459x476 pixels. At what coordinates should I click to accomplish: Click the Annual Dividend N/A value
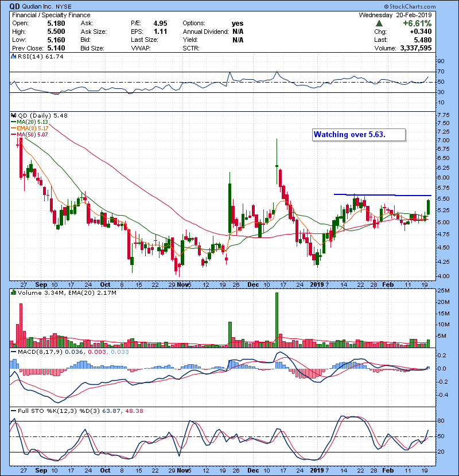[x=238, y=32]
